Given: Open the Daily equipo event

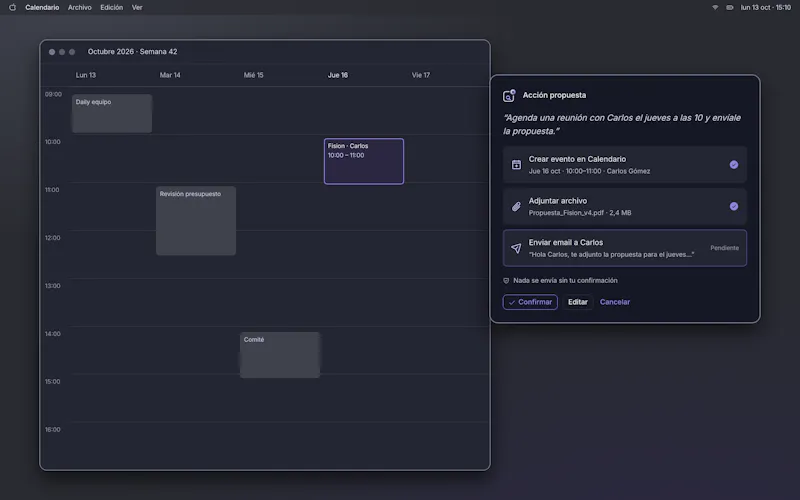Looking at the screenshot, I should [112, 113].
